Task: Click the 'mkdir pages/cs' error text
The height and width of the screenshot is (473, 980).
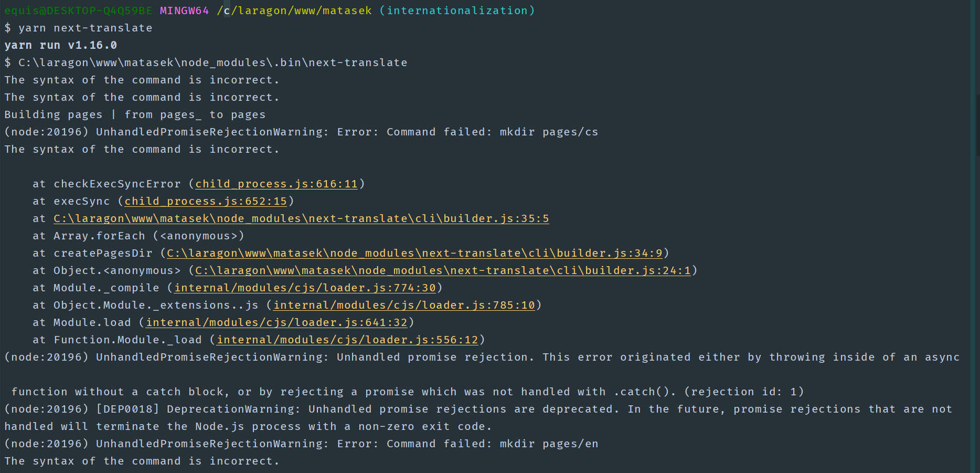Action: 549,132
